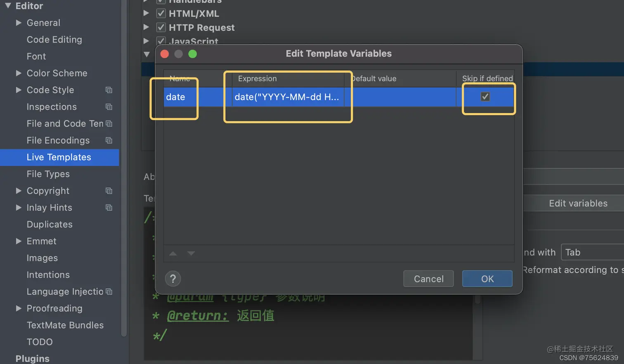Open the Plugins settings section
Image resolution: width=624 pixels, height=364 pixels.
[32, 359]
